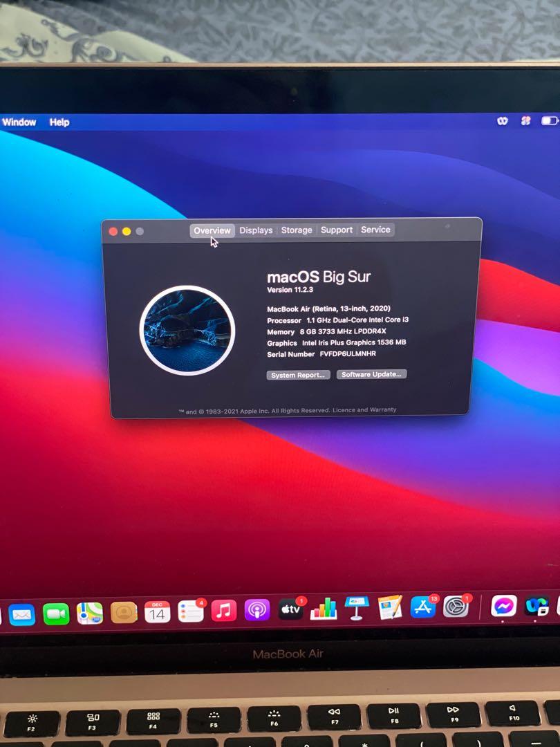Open the Help menu
Screen dimensions: 560x747
(59, 122)
